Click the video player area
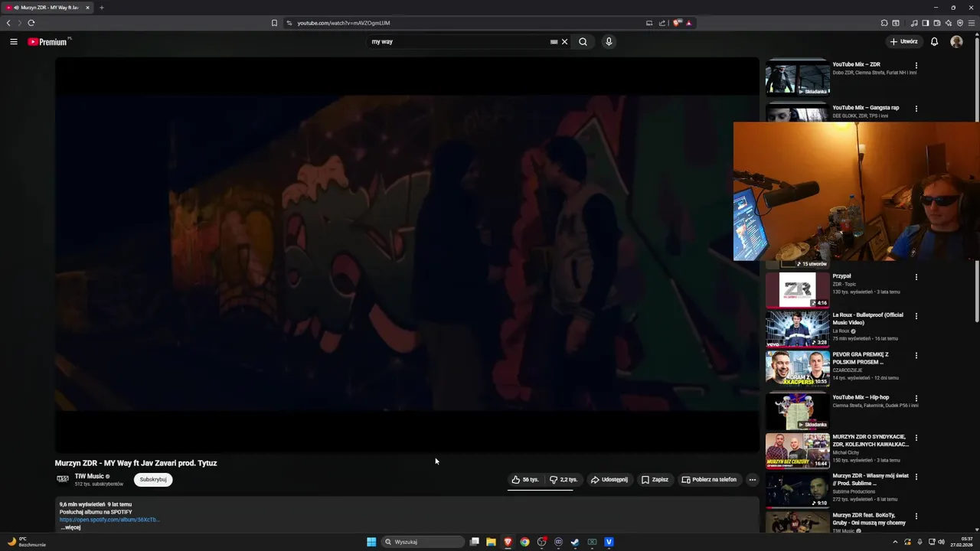Screen dimensions: 980x551 tap(407, 255)
